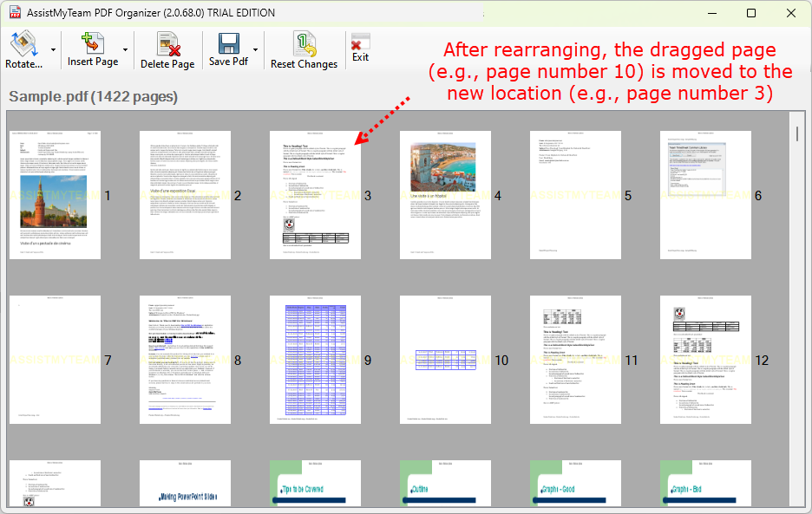Click the vertical scrollbar thumb
The height and width of the screenshot is (514, 812).
[797, 133]
